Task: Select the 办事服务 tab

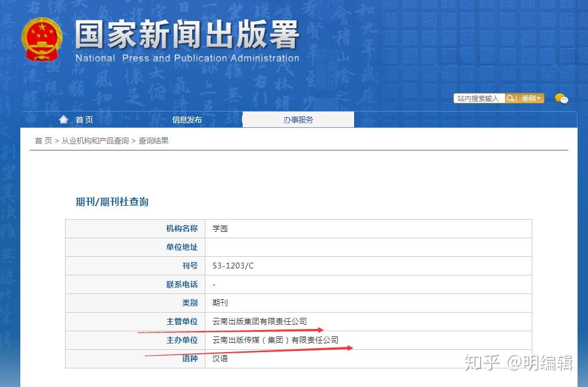Action: pos(298,120)
